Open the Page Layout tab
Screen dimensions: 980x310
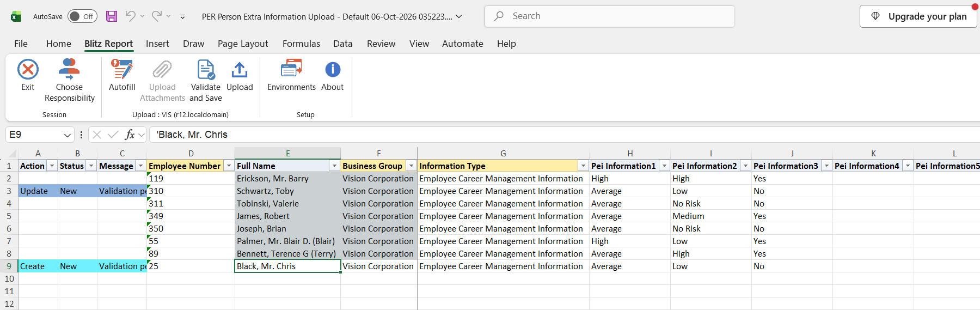[x=243, y=44]
